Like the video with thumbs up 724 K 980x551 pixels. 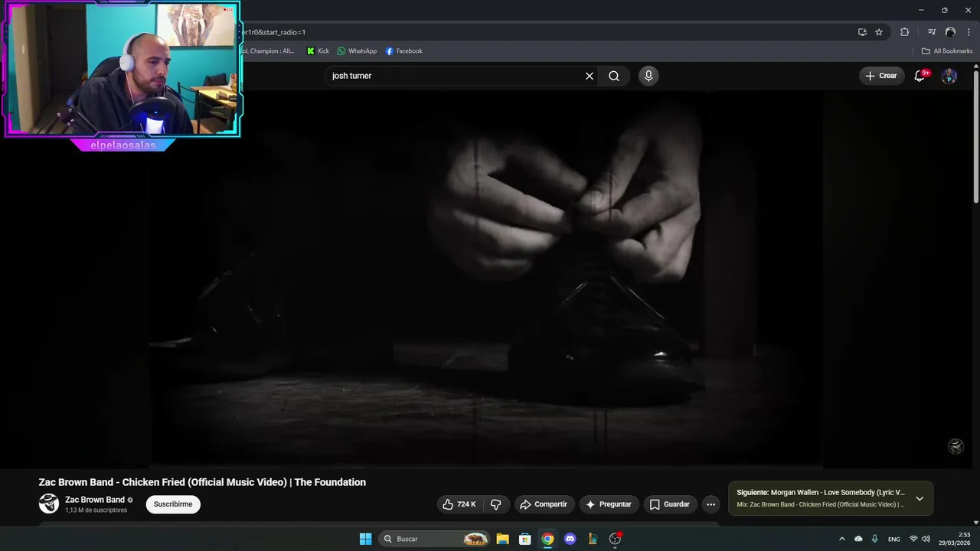460,504
